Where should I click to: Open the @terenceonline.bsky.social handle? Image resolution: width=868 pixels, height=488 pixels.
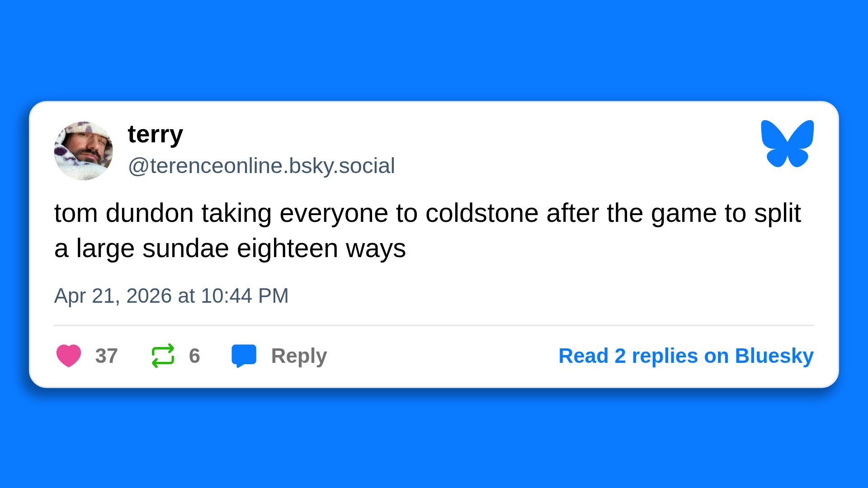tap(261, 166)
